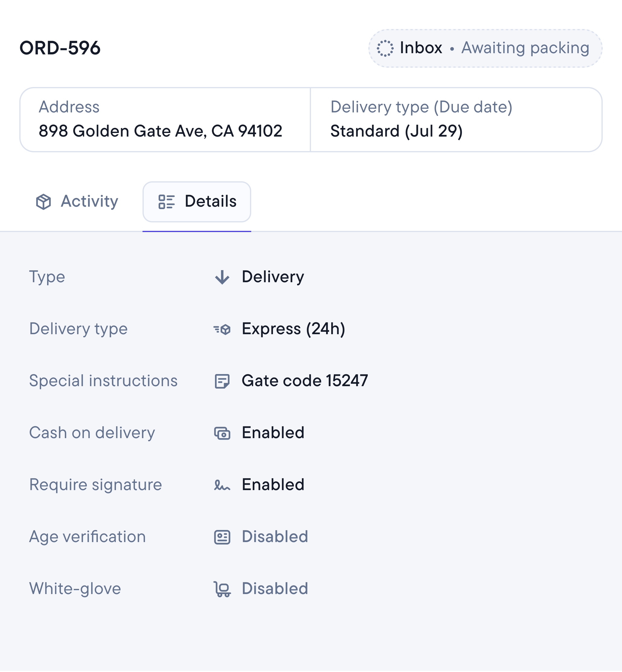Image resolution: width=622 pixels, height=672 pixels.
Task: Click the signature squiggle icon
Action: pos(222,485)
